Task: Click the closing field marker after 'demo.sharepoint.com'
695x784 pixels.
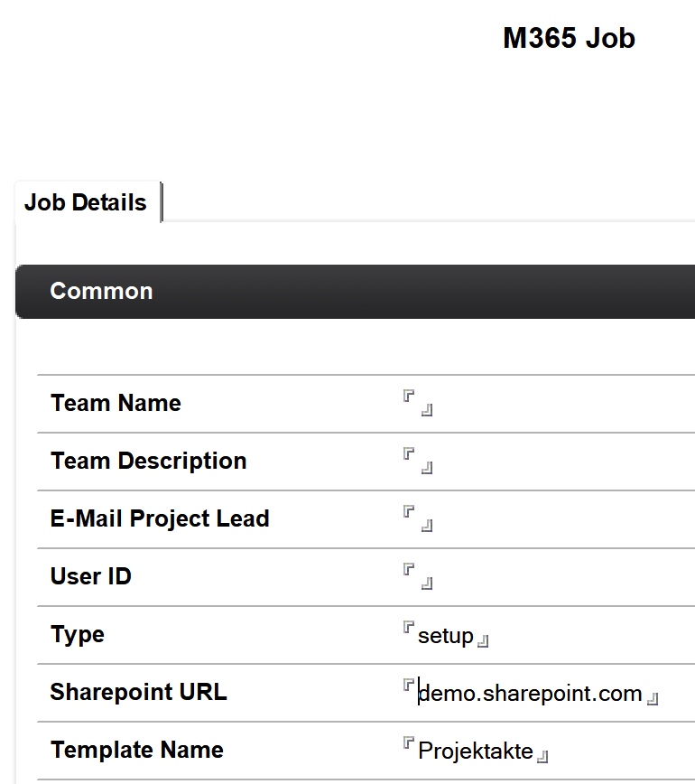Action: click(653, 699)
